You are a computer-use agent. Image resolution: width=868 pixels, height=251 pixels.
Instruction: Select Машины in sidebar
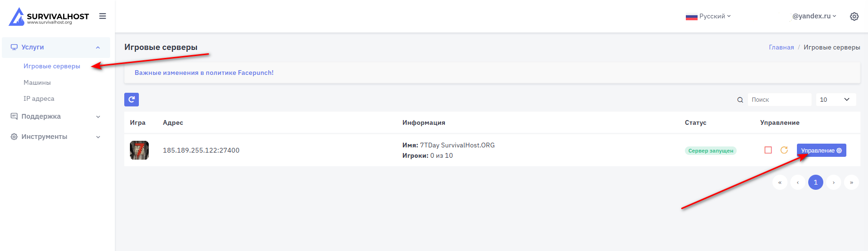[x=37, y=82]
